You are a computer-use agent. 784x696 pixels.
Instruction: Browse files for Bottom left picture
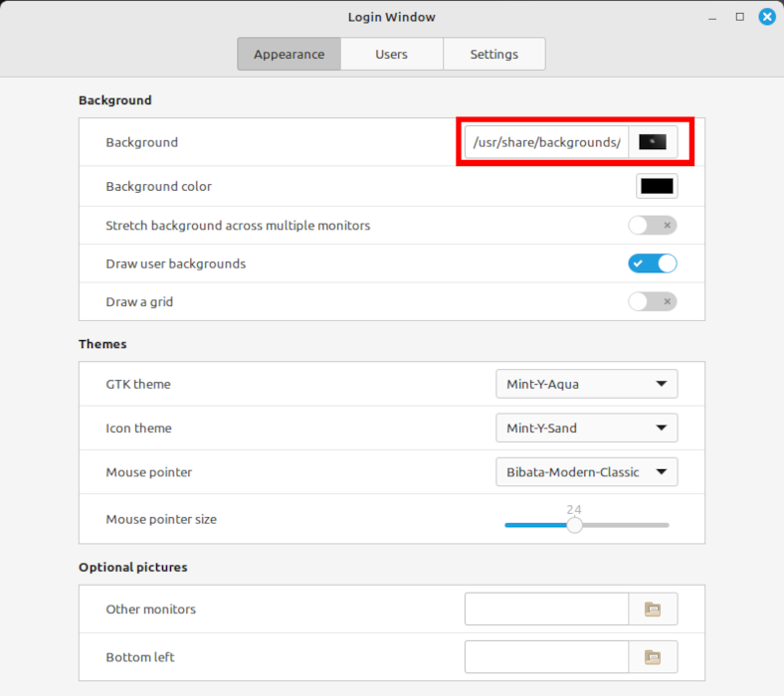[x=653, y=657]
